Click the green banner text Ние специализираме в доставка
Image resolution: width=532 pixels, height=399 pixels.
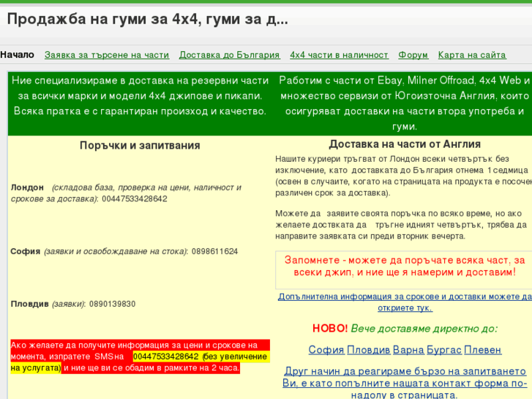(x=140, y=96)
